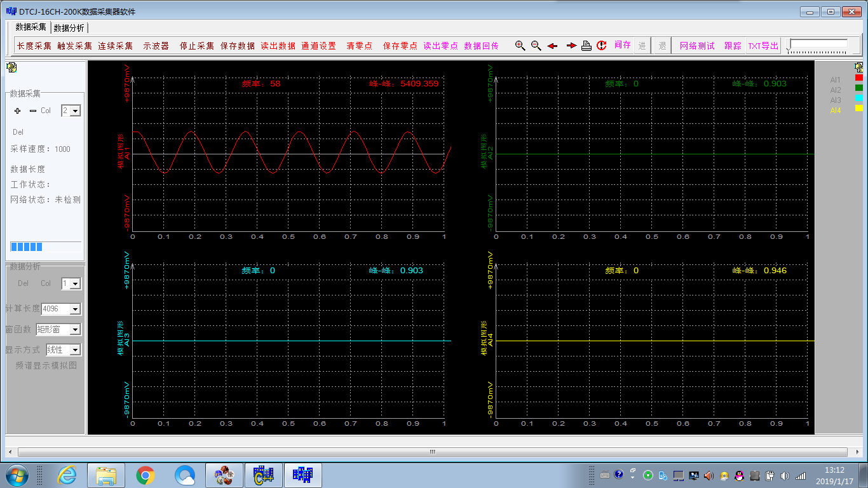Click the red left arrow icon

click(x=552, y=46)
